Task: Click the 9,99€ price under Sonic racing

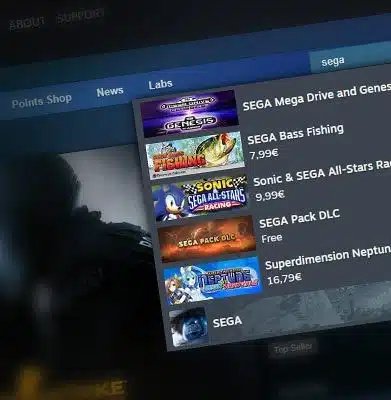Action: click(270, 195)
